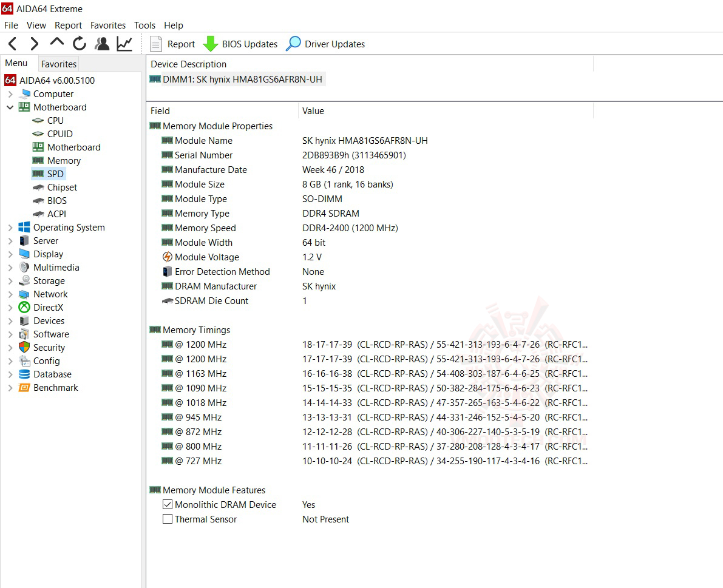
Task: Open the Tools menu
Action: [x=145, y=25]
